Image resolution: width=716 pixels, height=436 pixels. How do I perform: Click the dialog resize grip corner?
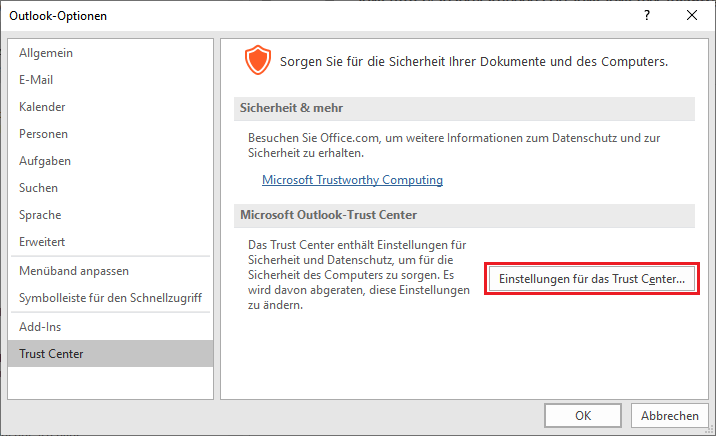[710, 430]
